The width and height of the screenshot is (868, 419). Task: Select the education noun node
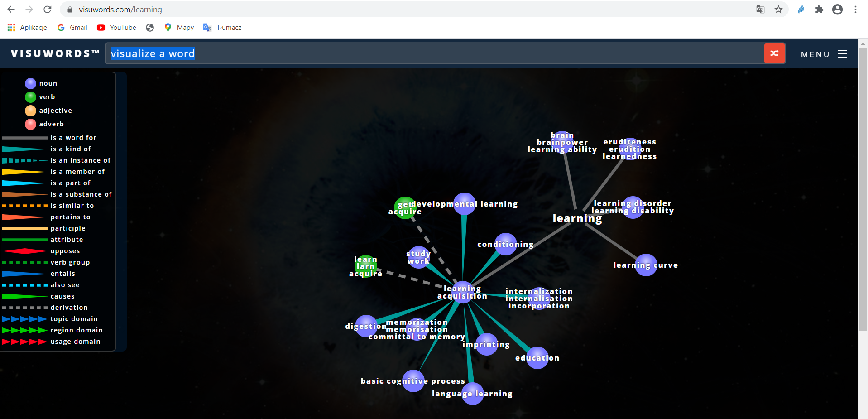pos(537,358)
